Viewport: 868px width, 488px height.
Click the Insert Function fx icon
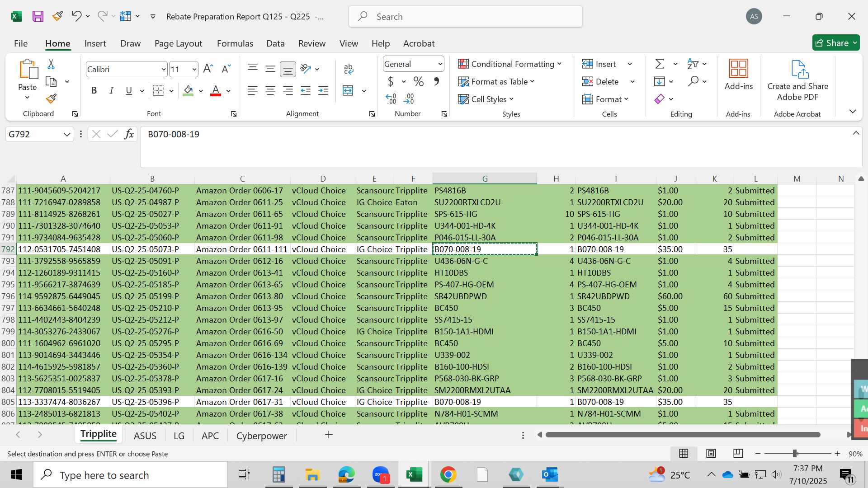[129, 134]
